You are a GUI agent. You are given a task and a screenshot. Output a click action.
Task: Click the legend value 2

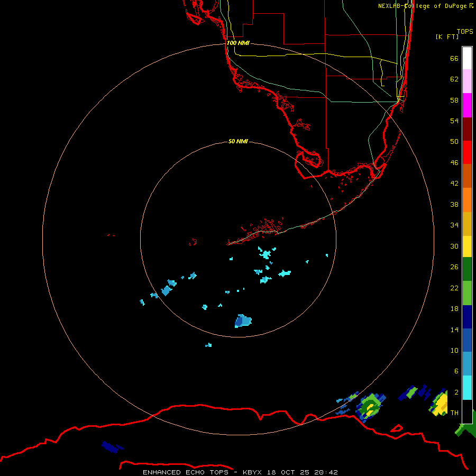(x=456, y=392)
